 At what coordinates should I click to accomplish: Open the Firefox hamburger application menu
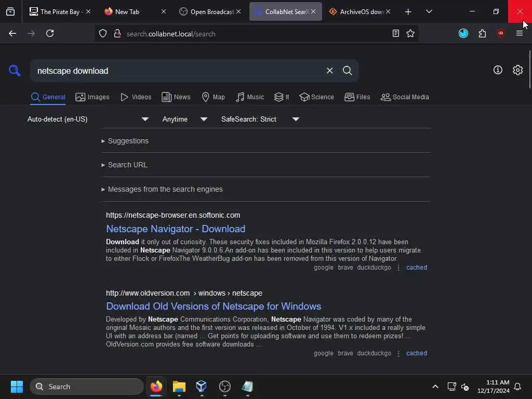[x=520, y=33]
